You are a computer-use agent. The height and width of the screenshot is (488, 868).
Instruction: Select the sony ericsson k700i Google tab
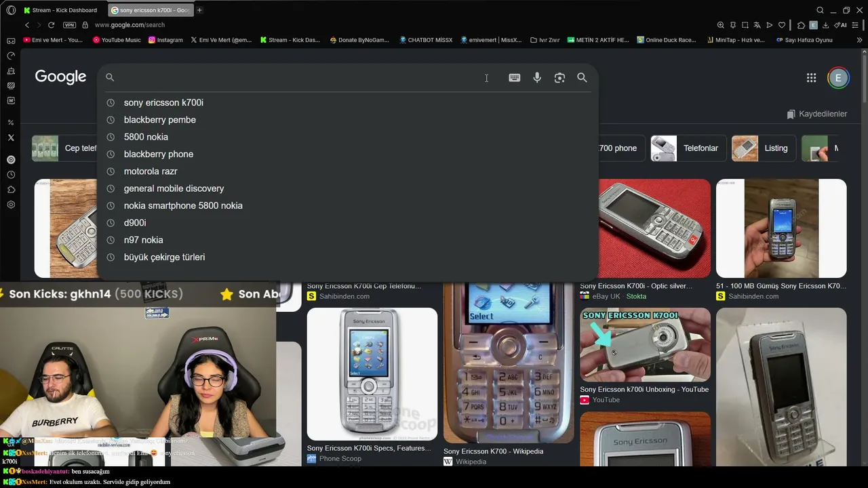pos(151,10)
